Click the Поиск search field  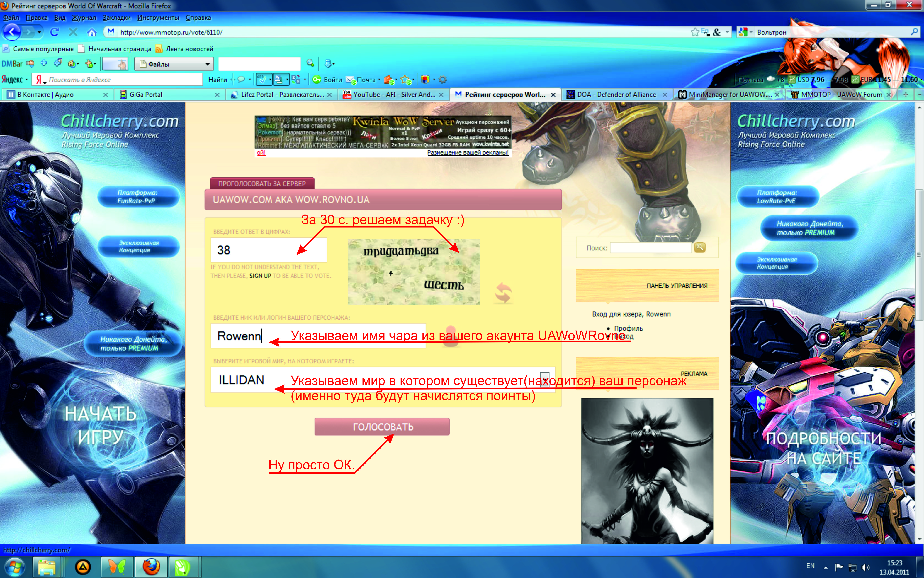pyautogui.click(x=651, y=248)
